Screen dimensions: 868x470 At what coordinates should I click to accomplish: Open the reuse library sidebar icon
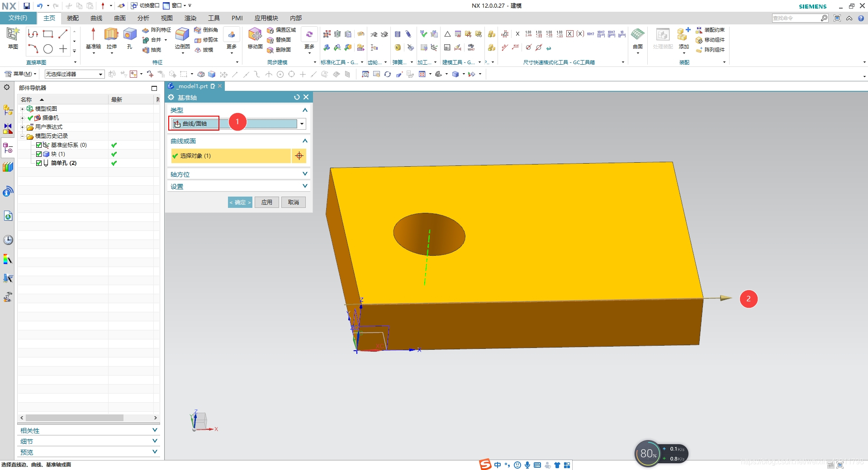point(8,167)
